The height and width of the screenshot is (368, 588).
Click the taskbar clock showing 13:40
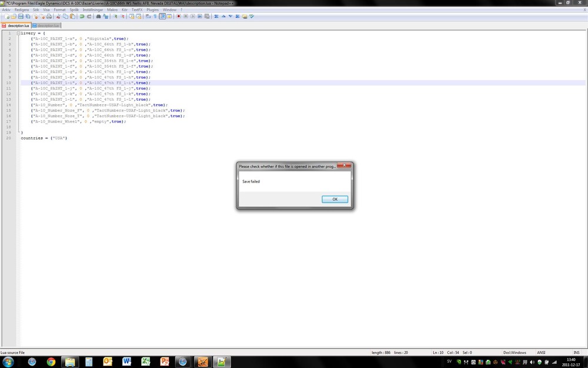[x=571, y=362]
